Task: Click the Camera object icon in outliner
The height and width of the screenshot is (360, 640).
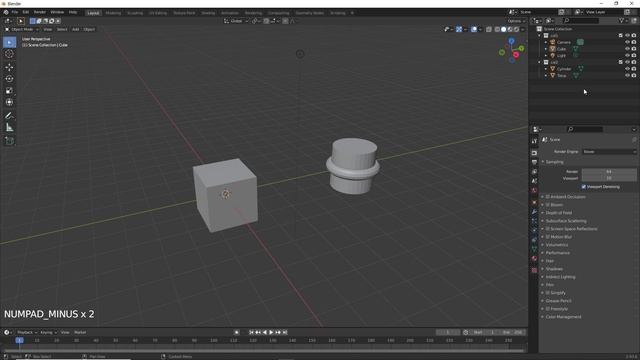Action: pos(553,42)
